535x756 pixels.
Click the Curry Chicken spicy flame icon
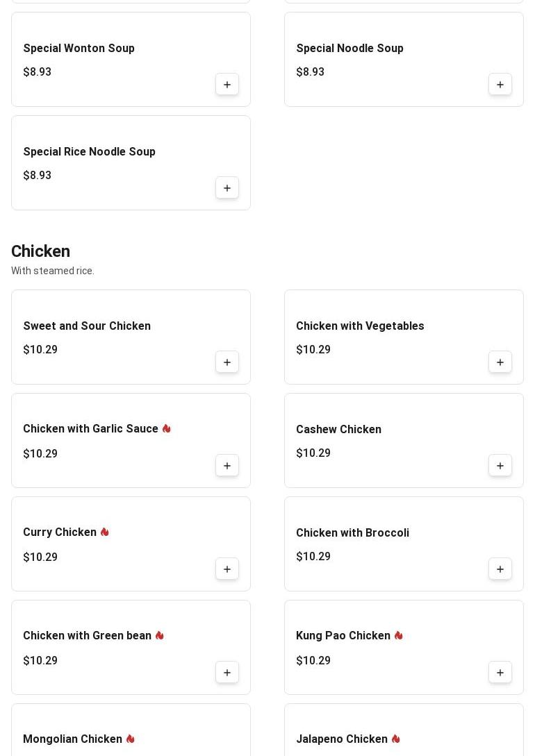[105, 532]
